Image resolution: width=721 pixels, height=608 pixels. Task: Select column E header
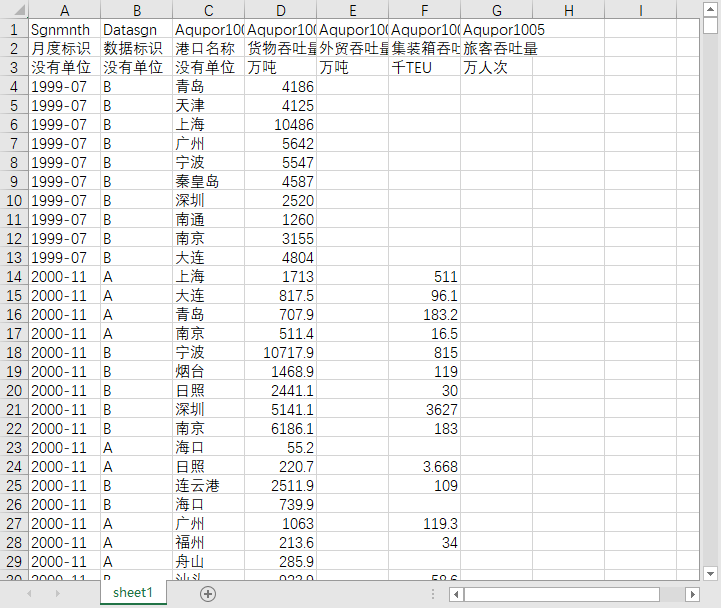(353, 10)
